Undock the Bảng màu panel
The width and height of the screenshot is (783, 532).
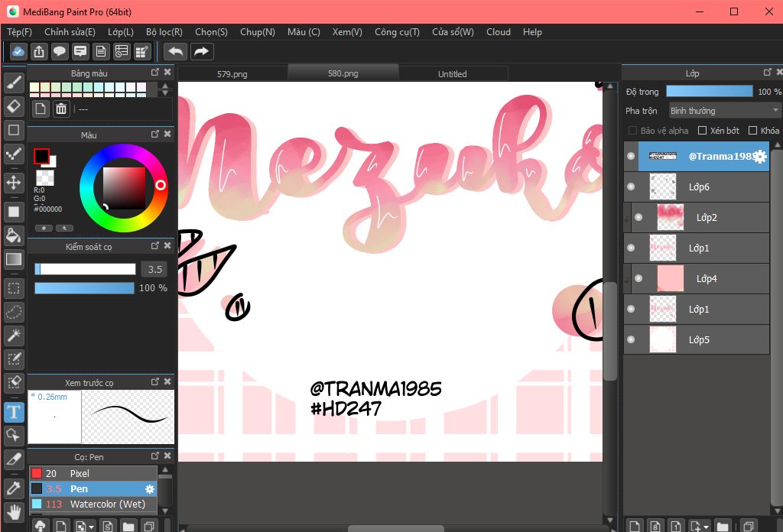154,73
